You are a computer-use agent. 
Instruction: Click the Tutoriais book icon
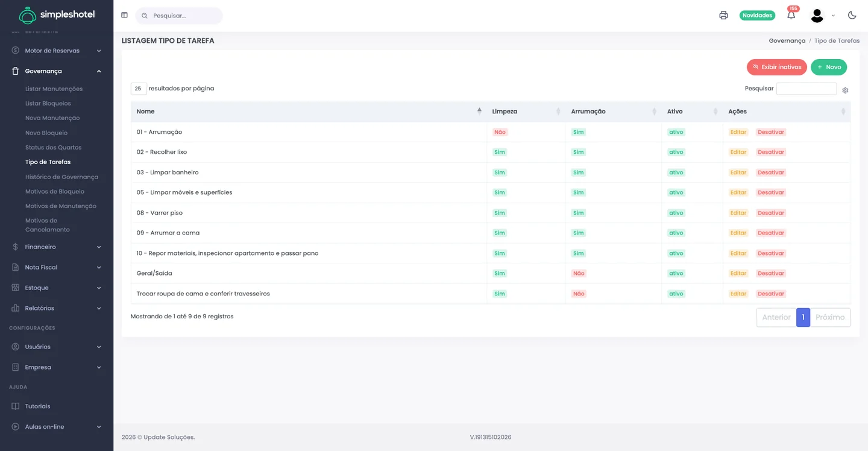[x=16, y=406]
